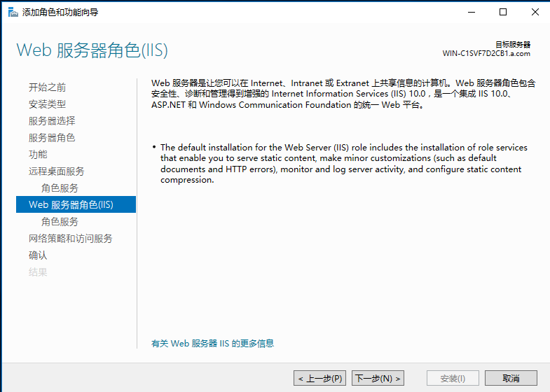Minimize the Add Roles wizard window
The image size is (550, 392).
pos(469,12)
